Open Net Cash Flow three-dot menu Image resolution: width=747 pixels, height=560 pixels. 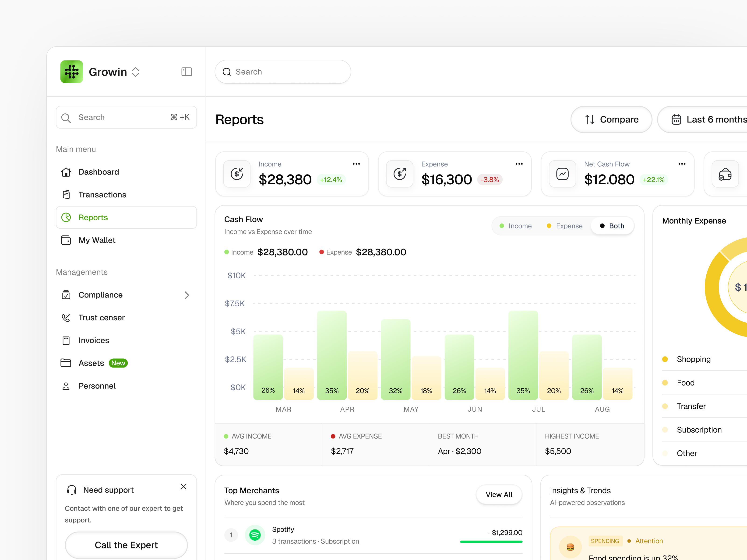click(x=682, y=164)
